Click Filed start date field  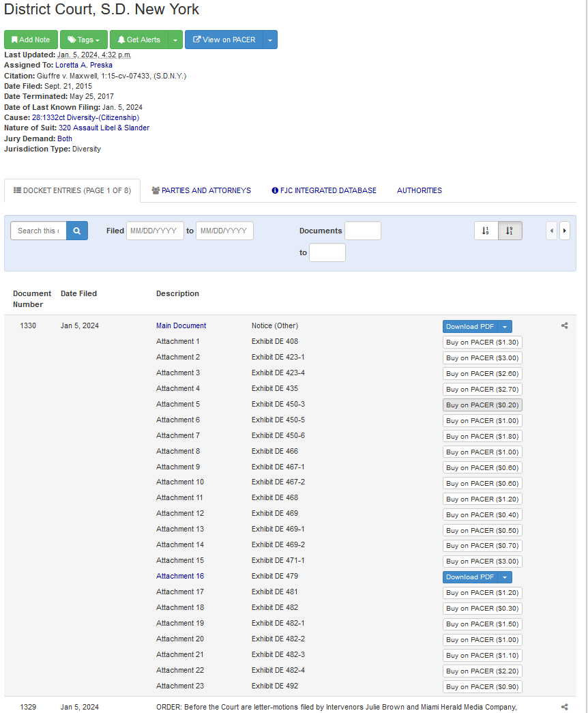pos(155,231)
